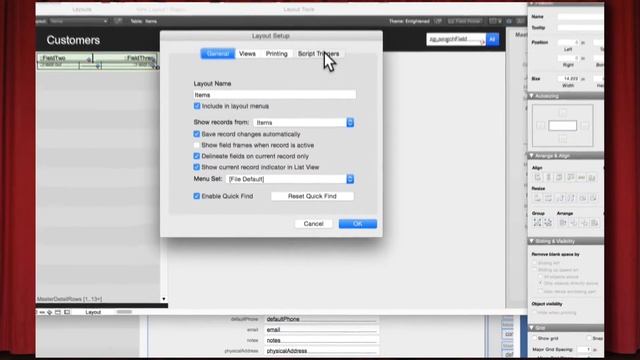The image size is (640, 360).
Task: Uncheck Include in layout menus
Action: pyautogui.click(x=197, y=106)
